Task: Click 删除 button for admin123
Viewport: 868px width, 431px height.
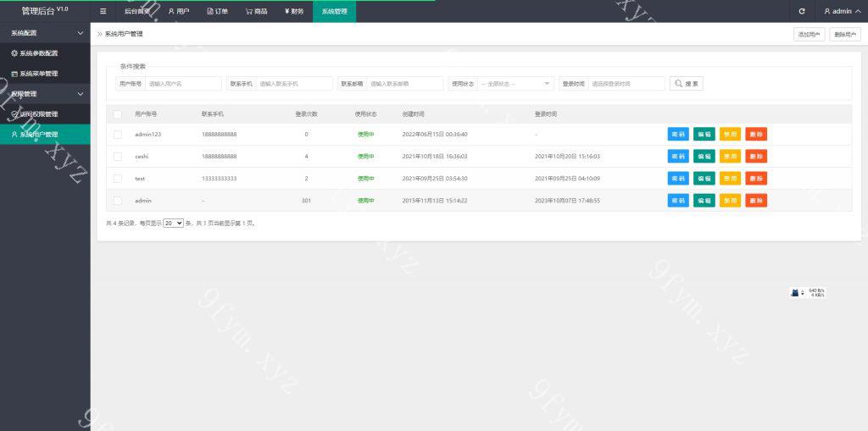Action: click(x=756, y=134)
